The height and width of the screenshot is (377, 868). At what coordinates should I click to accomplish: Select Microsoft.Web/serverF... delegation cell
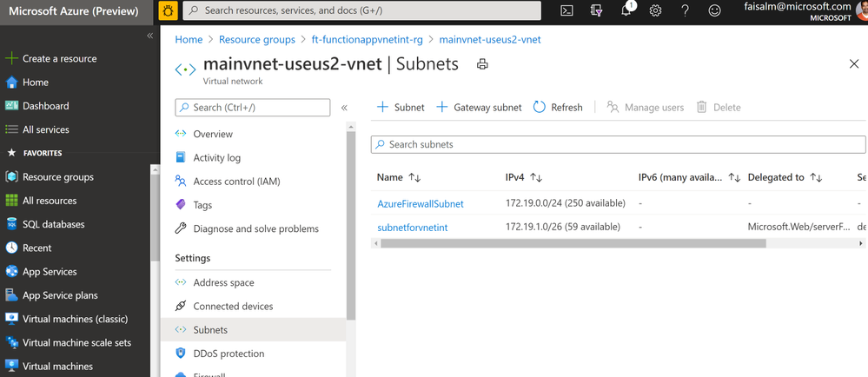pos(798,227)
